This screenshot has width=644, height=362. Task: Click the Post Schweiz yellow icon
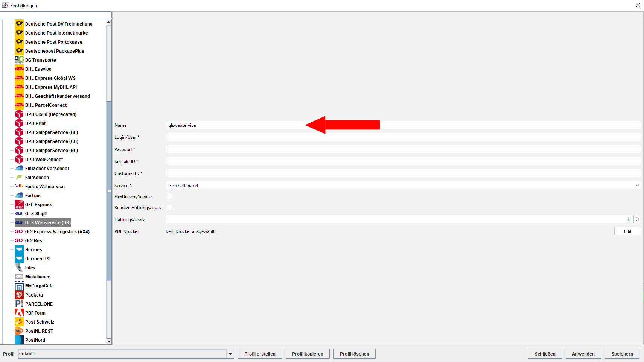pyautogui.click(x=19, y=322)
